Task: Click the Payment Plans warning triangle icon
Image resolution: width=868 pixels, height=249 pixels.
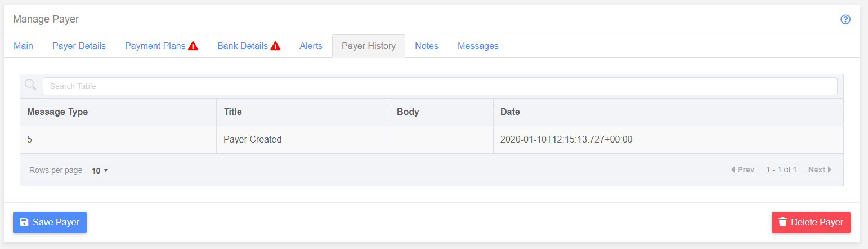Action: (193, 46)
